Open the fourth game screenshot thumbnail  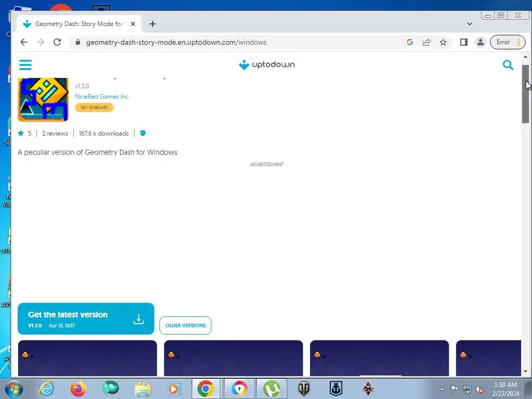pyautogui.click(x=488, y=358)
